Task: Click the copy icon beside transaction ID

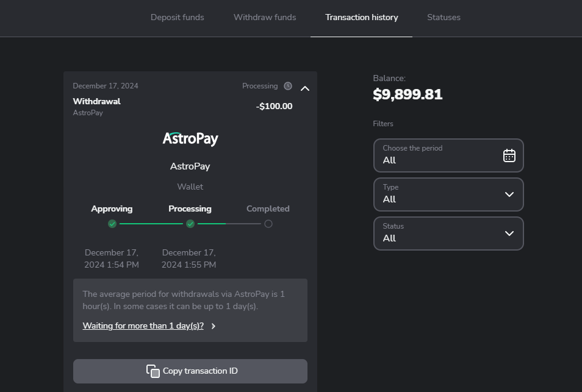Action: click(153, 371)
